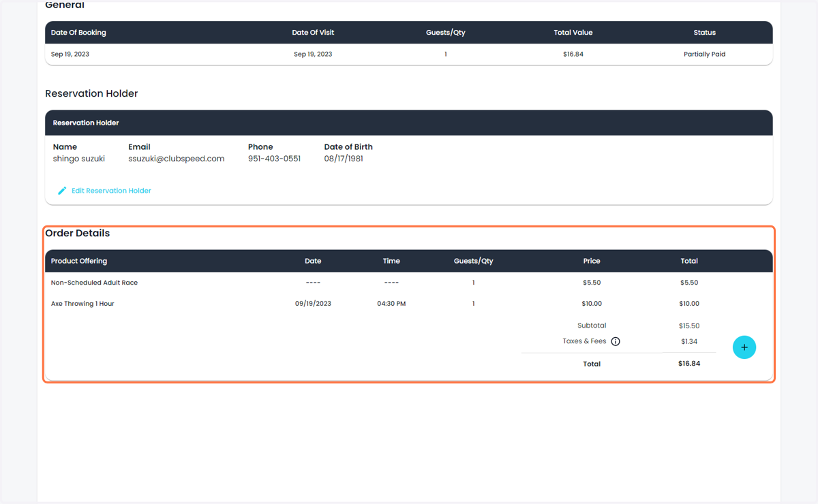Click the blue plus add button

(x=744, y=347)
